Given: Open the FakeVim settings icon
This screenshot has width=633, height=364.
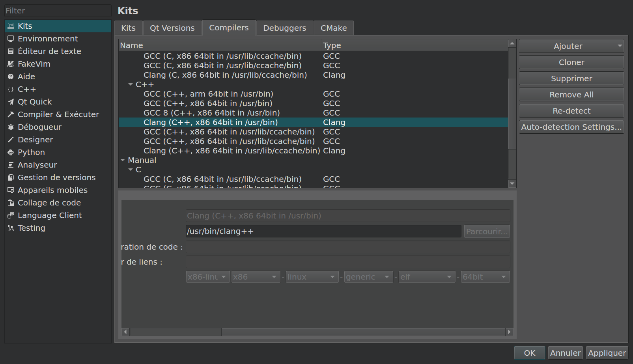Looking at the screenshot, I should click(11, 64).
